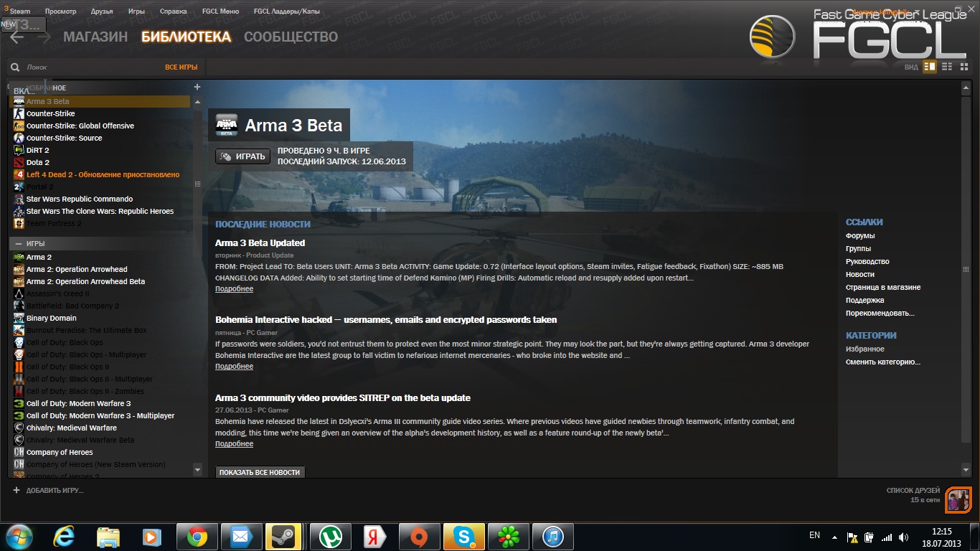The image size is (980, 551).
Task: Click ДОБАВИТЬ ИГРУ at bottom left
Action: [x=48, y=490]
